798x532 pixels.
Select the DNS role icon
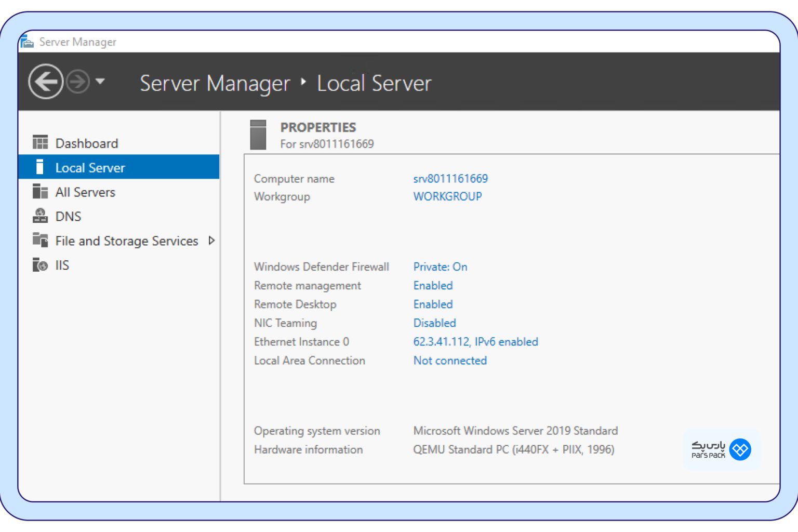pyautogui.click(x=40, y=216)
